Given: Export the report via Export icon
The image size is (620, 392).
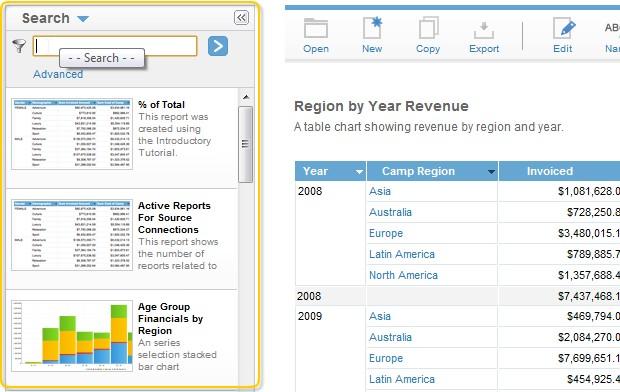Looking at the screenshot, I should 484,30.
